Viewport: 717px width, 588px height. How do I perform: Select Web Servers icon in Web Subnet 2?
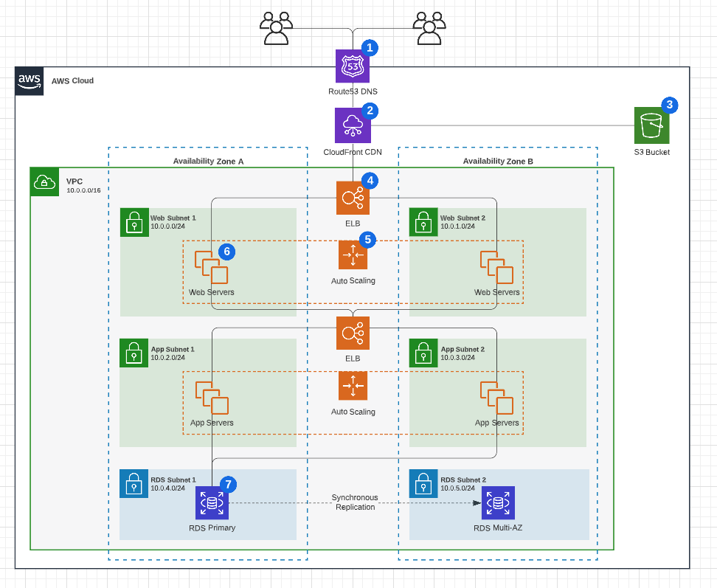pyautogui.click(x=496, y=268)
